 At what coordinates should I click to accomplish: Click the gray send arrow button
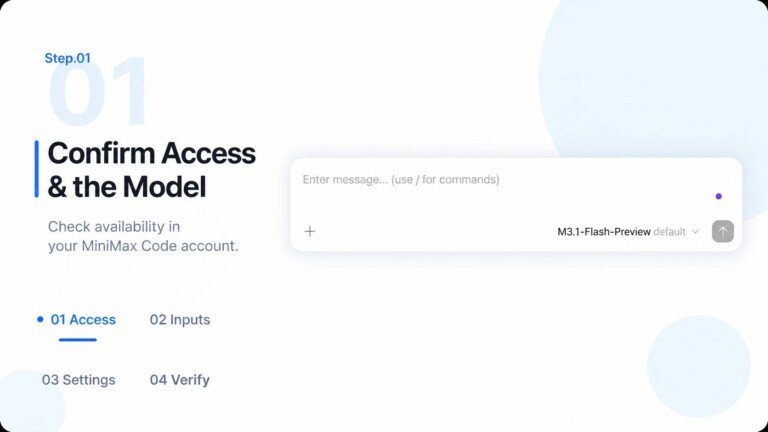(x=722, y=231)
